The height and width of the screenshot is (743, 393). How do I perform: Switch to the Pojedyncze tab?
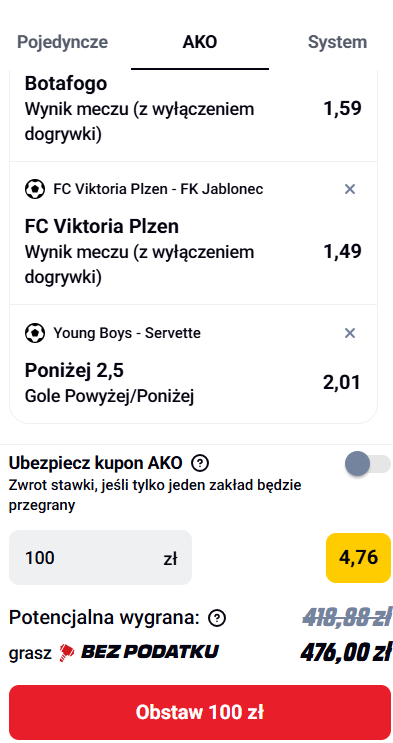point(63,42)
